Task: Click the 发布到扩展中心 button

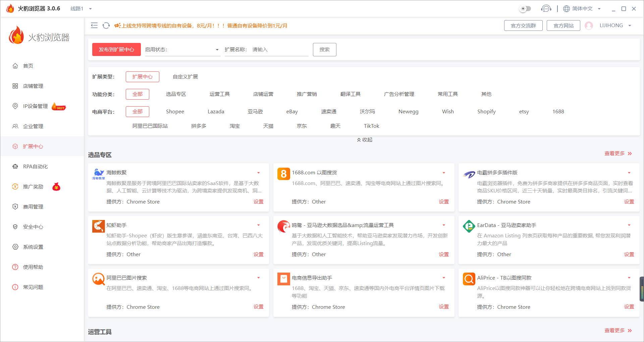Action: (116, 50)
